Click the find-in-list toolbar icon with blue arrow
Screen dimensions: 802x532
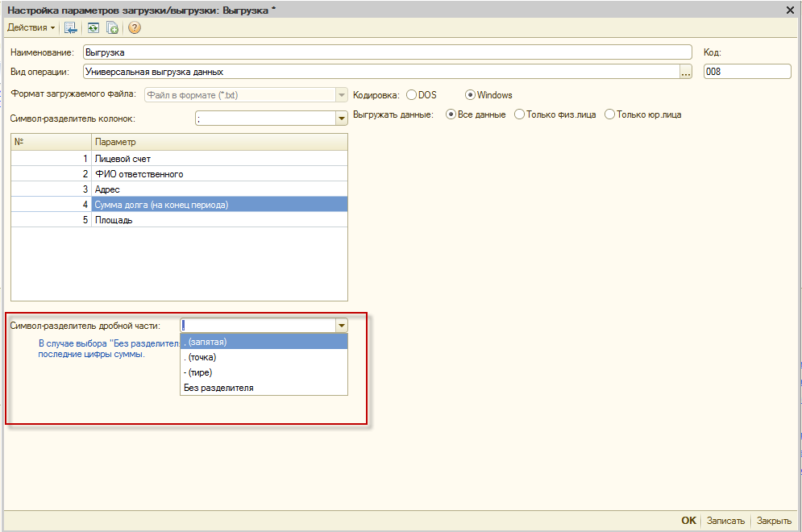[x=71, y=27]
